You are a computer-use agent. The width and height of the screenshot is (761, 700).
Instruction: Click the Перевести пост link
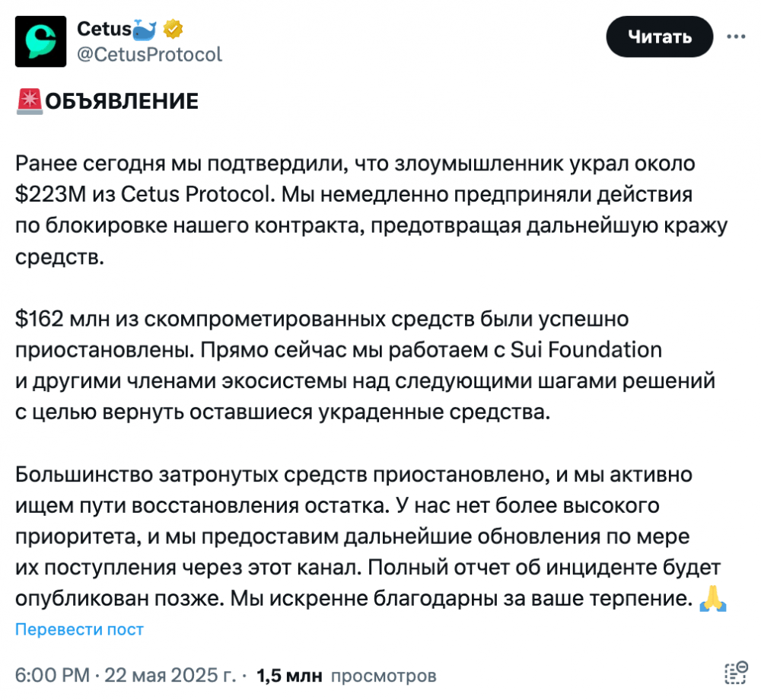pos(80,629)
